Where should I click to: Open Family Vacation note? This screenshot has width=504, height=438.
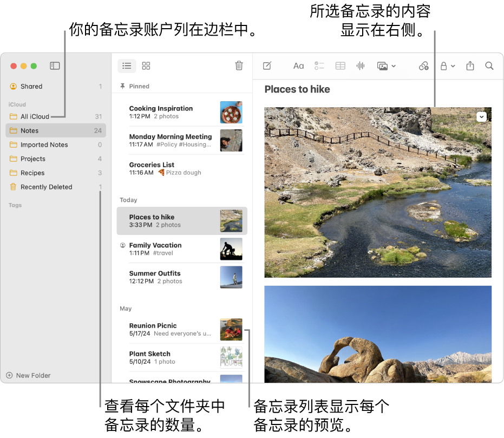click(182, 249)
